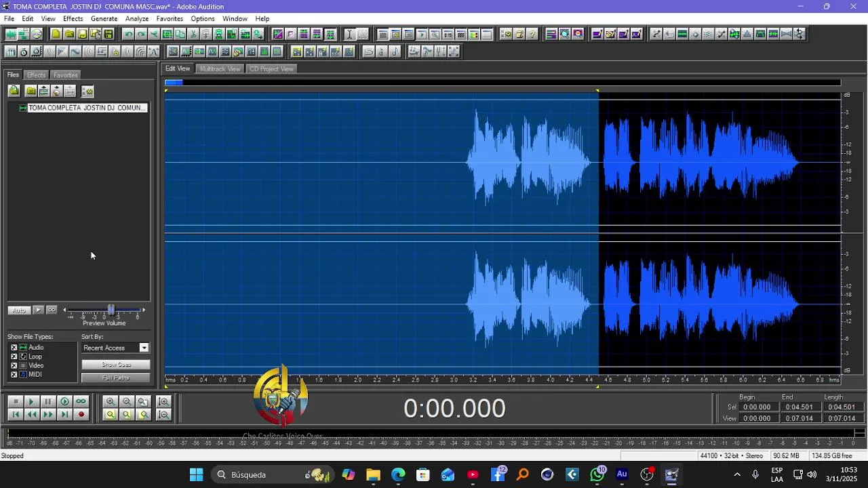Click Zoom to Right Edge of Selection
This screenshot has width=868, height=488.
(x=142, y=414)
